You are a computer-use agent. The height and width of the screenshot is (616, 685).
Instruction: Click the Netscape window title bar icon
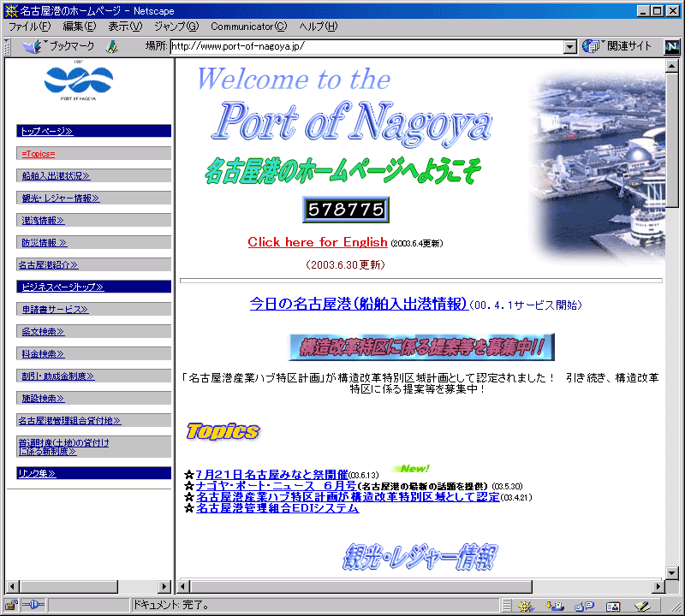coord(11,10)
